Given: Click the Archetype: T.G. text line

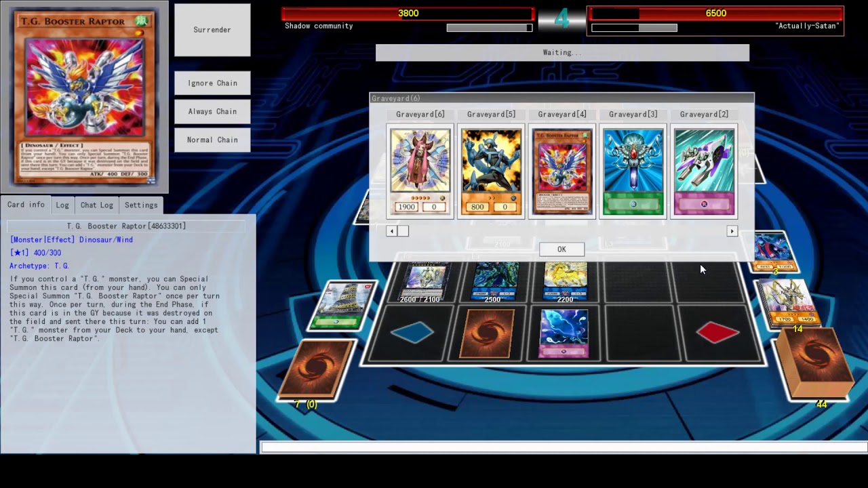Looking at the screenshot, I should [39, 266].
